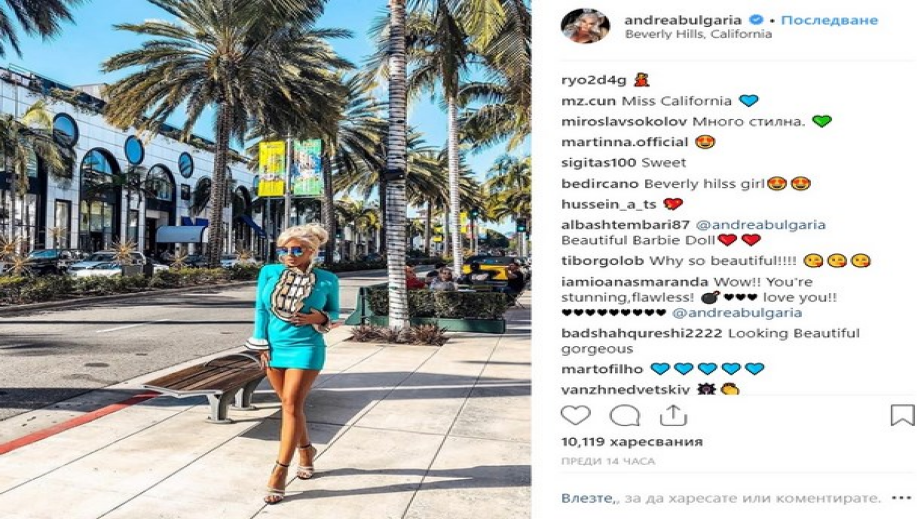The height and width of the screenshot is (519, 924).
Task: Click the share upload icon
Action: [x=674, y=415]
